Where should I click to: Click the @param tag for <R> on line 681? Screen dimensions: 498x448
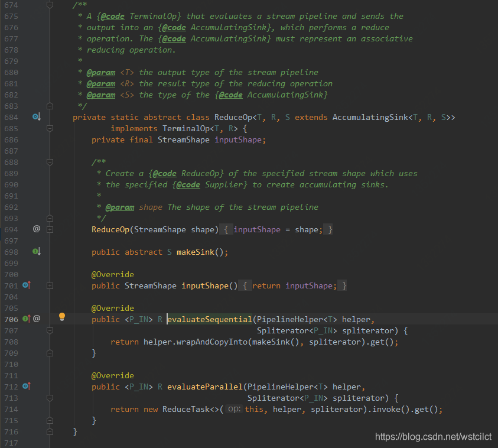[x=101, y=84]
